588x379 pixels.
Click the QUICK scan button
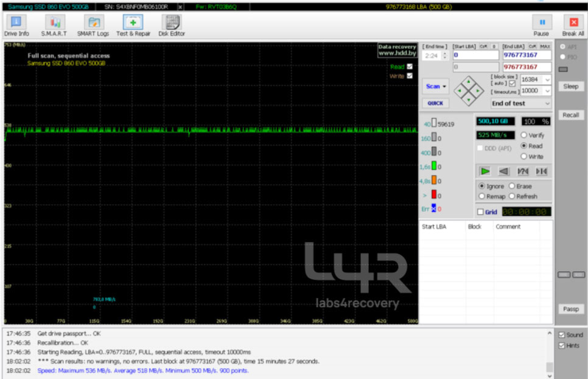tap(435, 103)
